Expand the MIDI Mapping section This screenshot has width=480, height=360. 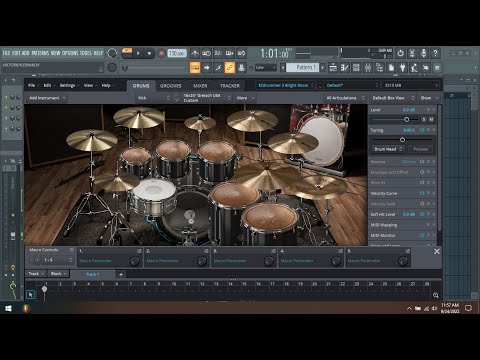402,225
